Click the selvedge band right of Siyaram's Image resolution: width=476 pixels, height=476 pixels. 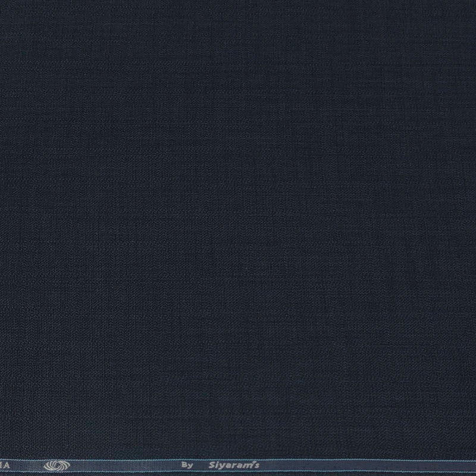[x=357, y=466]
